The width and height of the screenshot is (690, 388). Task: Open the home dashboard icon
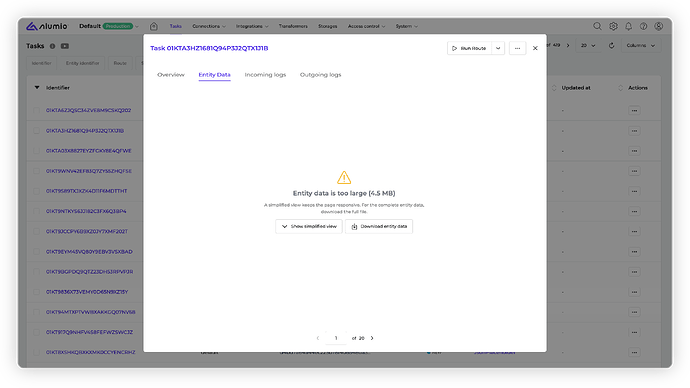(x=154, y=26)
